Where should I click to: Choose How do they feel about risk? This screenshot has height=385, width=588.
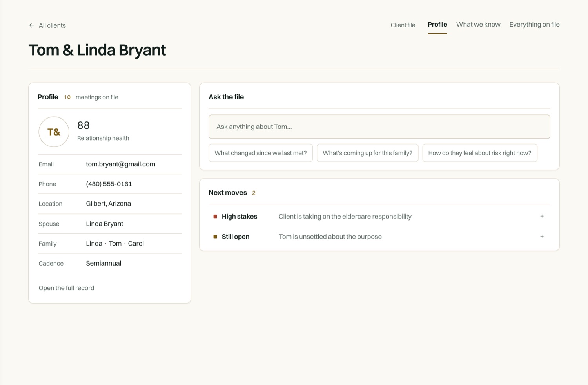pos(480,153)
